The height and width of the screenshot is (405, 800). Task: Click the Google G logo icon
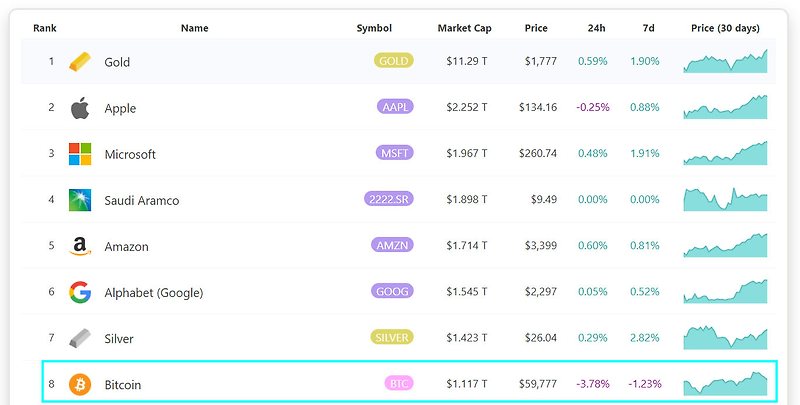click(80, 292)
